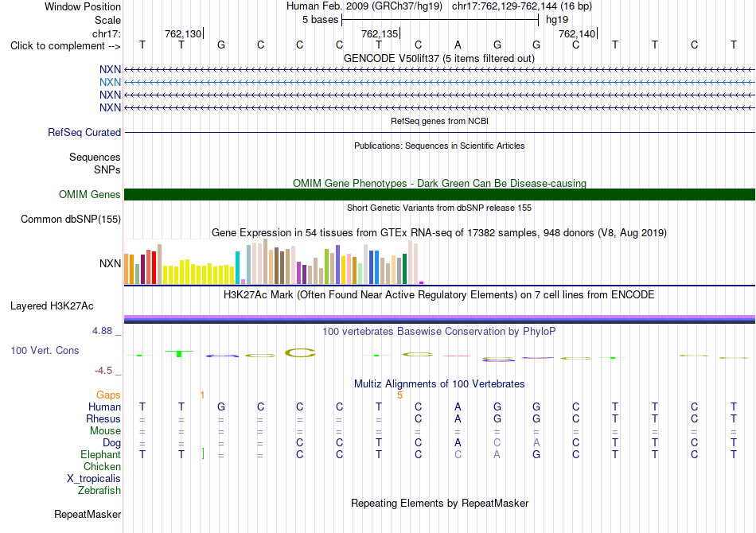Viewport: 756px width, 533px height.
Task: Click the first red bar in GTEx chart
Action: click(x=148, y=267)
